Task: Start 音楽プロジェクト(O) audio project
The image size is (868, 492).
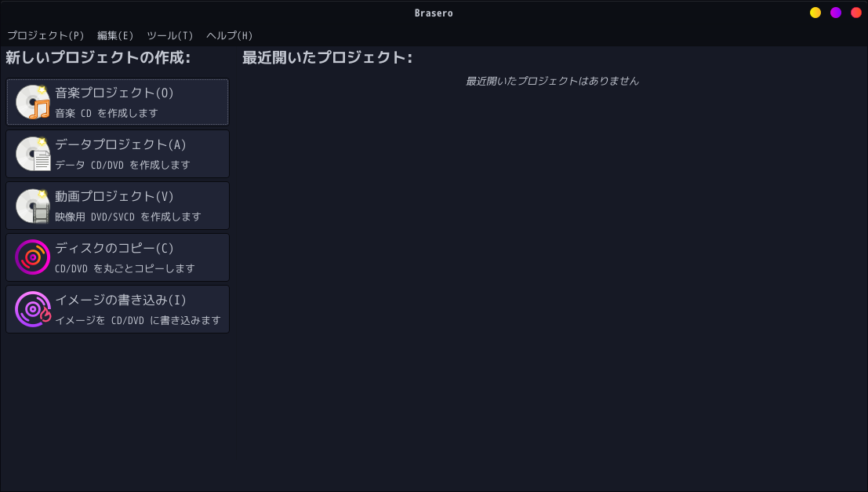Action: pyautogui.click(x=118, y=102)
